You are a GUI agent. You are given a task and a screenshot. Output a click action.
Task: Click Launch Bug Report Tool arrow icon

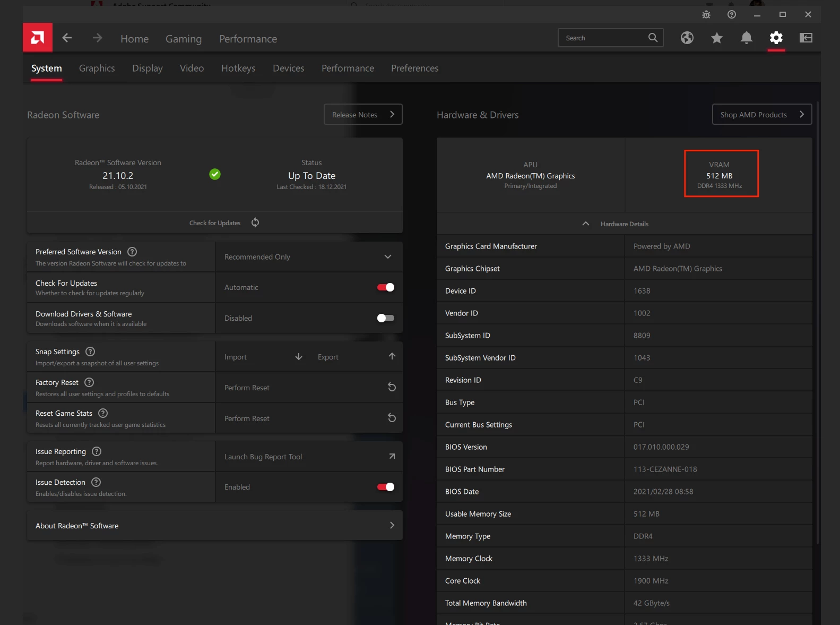point(392,456)
